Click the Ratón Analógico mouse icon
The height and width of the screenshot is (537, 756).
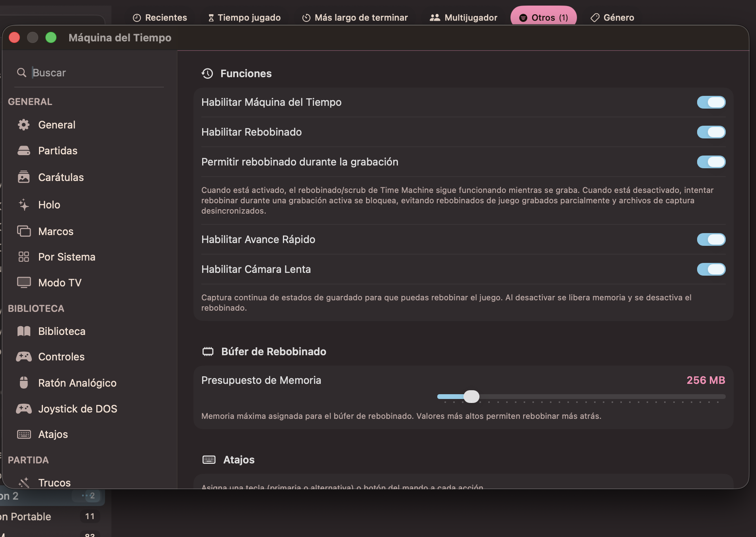coord(23,383)
